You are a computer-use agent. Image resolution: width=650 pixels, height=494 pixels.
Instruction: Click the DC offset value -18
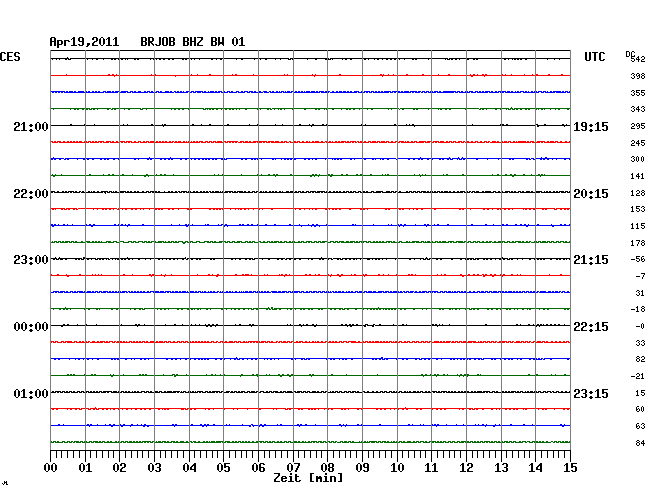tap(638, 309)
